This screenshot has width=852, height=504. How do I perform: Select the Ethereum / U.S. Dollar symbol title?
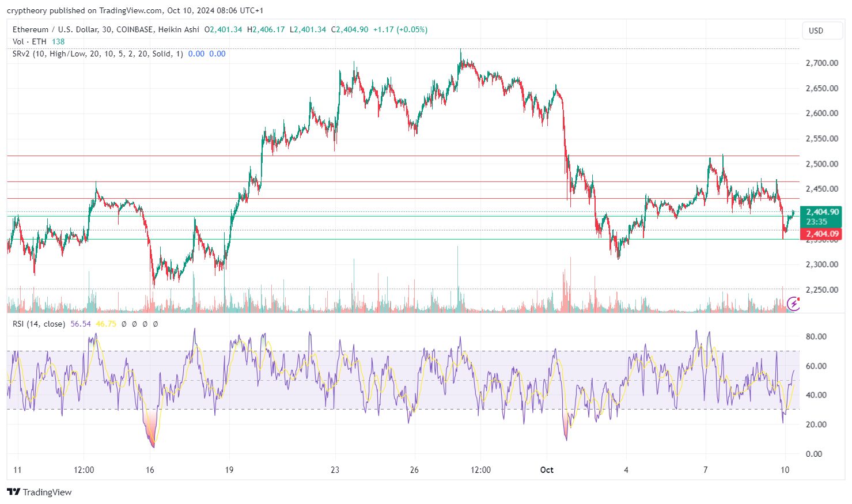point(53,29)
